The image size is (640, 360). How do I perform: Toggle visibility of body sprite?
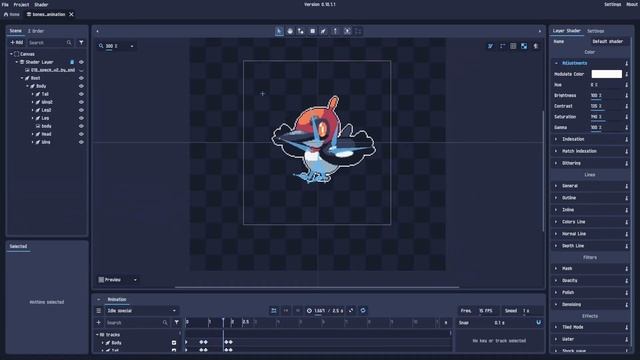(x=81, y=126)
